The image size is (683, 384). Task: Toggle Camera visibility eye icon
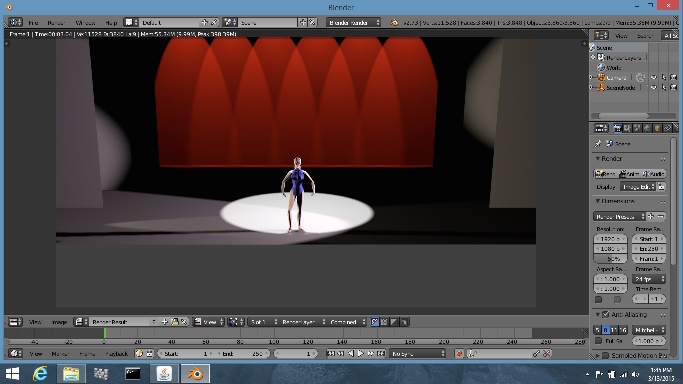click(654, 77)
